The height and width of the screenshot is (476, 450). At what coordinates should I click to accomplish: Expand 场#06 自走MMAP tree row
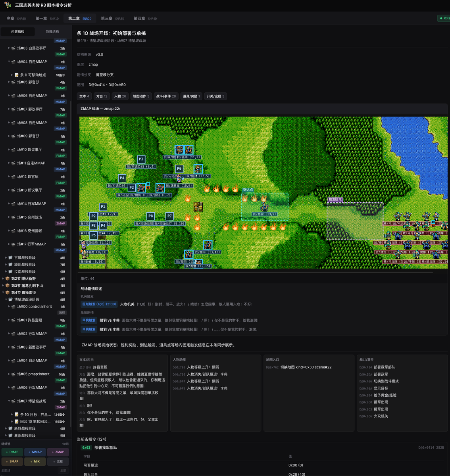click(9, 96)
